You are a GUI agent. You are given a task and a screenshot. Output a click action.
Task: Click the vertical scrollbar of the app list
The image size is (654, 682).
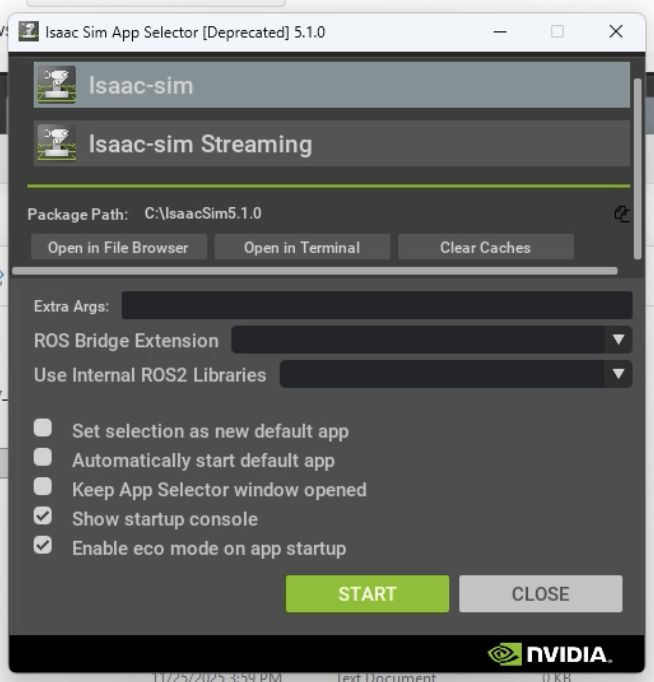pos(637,169)
